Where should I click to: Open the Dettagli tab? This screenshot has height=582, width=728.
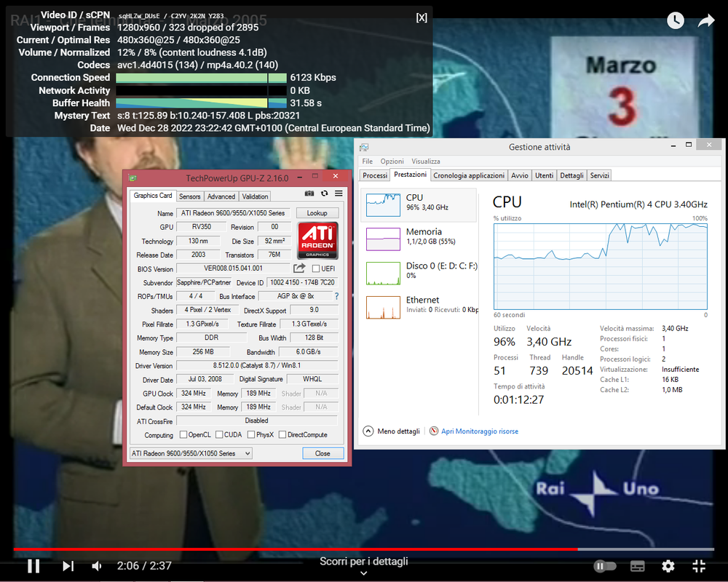click(x=571, y=175)
